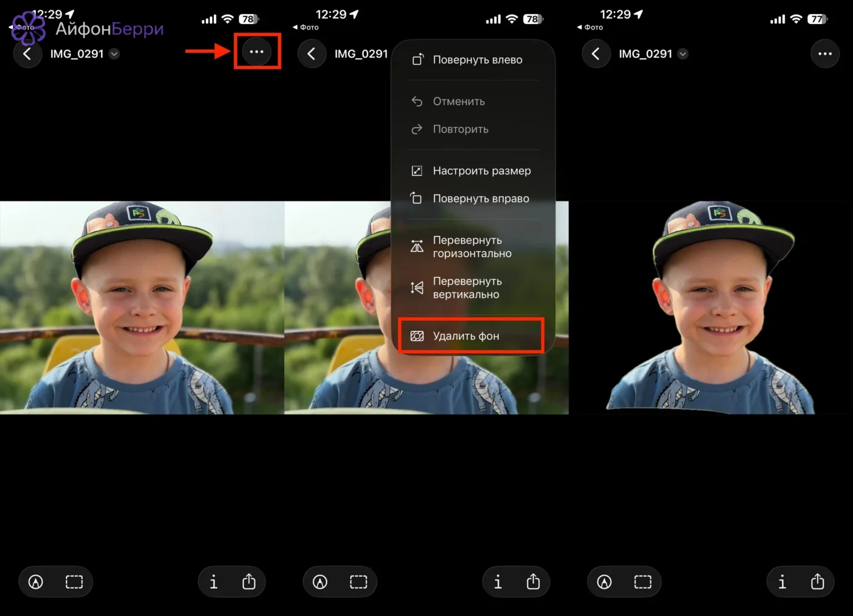Tap 12:29 clock in middle status bar
This screenshot has width=853, height=616.
coord(331,14)
